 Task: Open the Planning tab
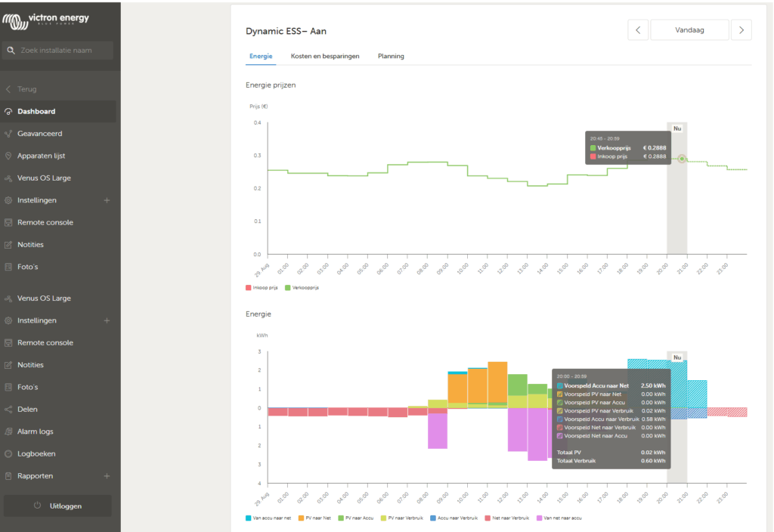tap(391, 56)
